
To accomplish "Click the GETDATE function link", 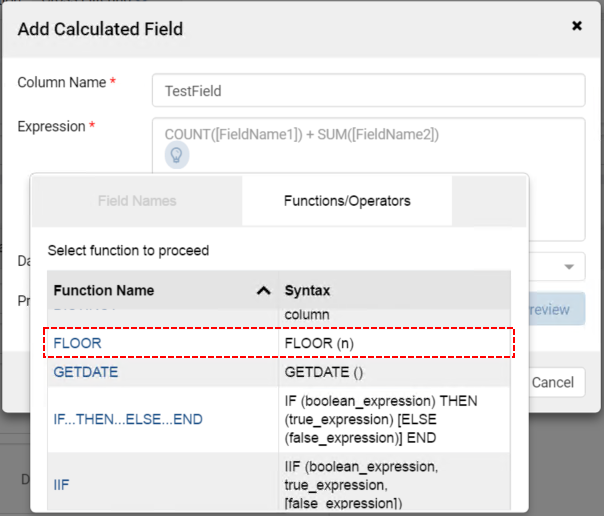I will click(86, 372).
